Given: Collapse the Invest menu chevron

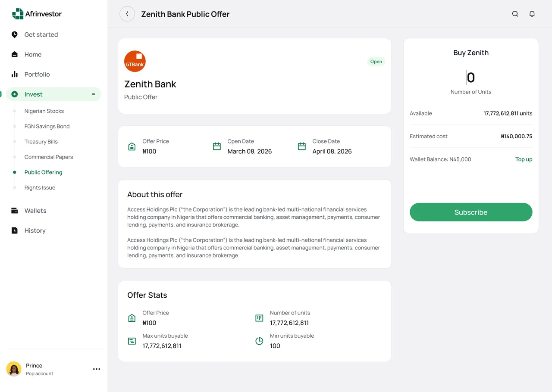Looking at the screenshot, I should 94,94.
